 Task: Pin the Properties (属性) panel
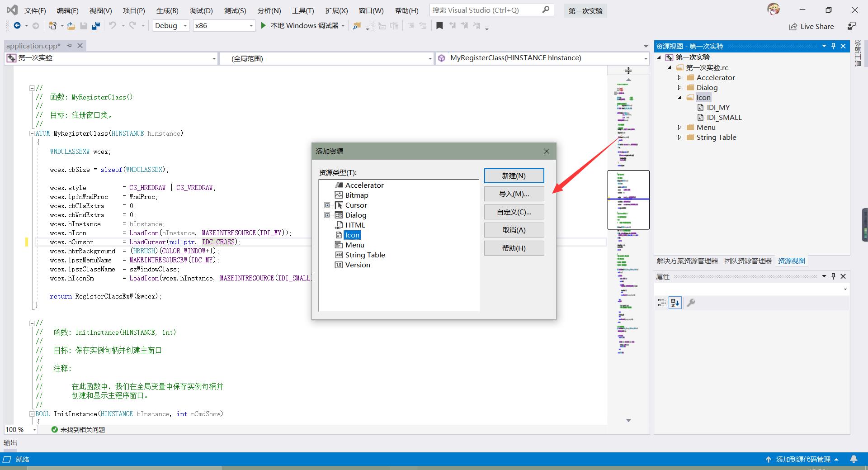(x=833, y=276)
